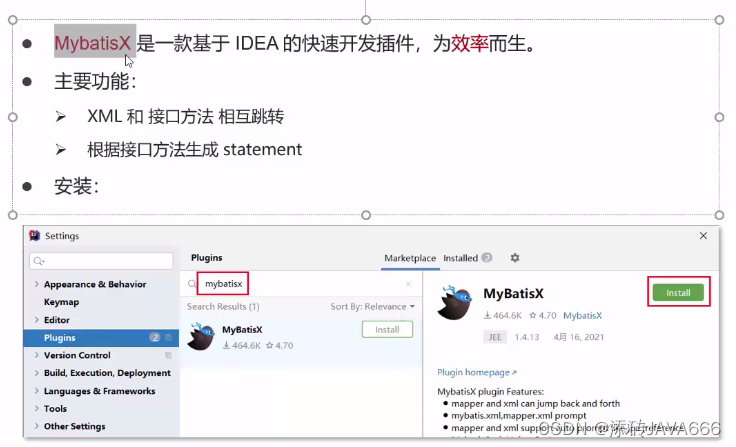The image size is (736, 447).
Task: Click the green Install button in details pane
Action: (678, 293)
